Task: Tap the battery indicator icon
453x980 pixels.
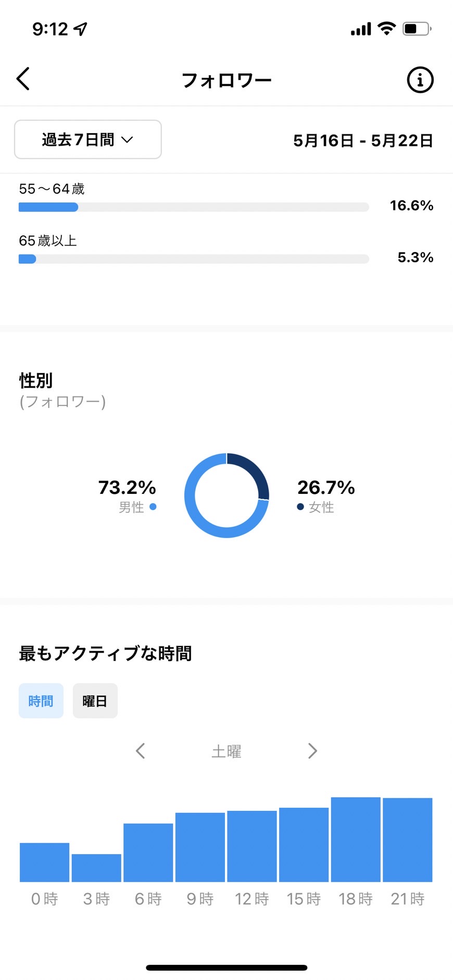Action: pos(417,29)
